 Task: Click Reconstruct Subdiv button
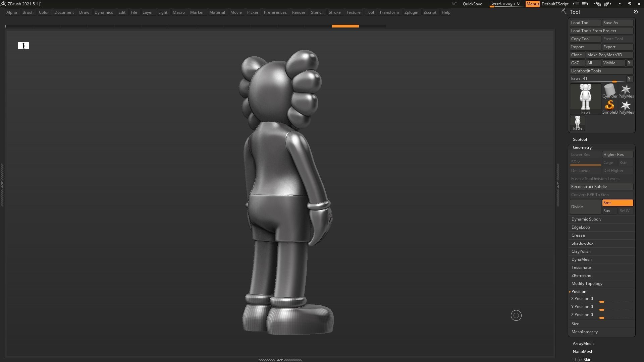pos(602,187)
